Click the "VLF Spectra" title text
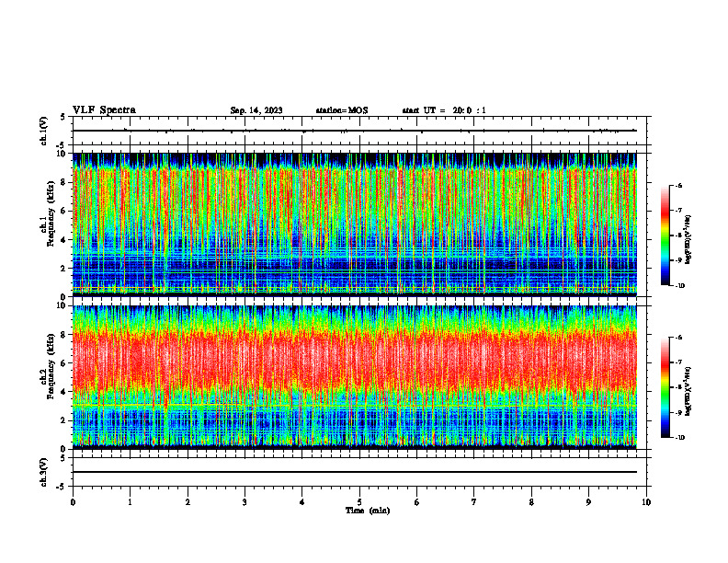The height and width of the screenshot is (563, 728). pos(104,110)
